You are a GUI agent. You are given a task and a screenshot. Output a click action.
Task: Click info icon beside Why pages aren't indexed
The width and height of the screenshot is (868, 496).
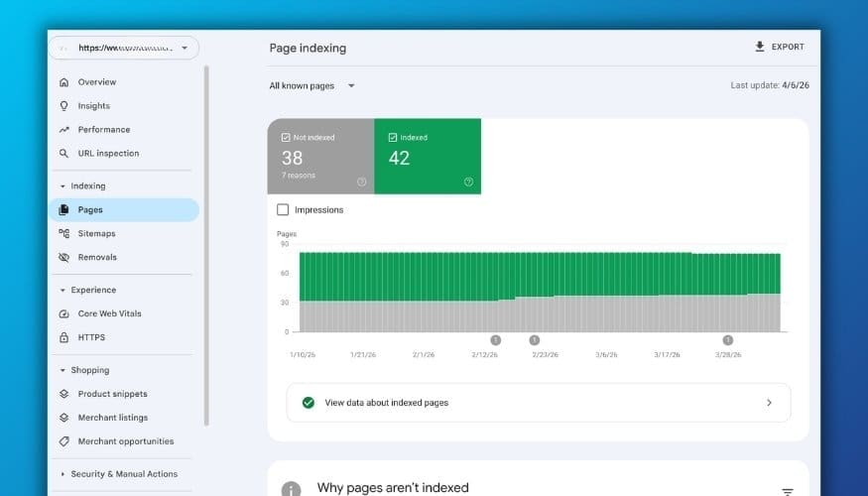[x=292, y=489]
